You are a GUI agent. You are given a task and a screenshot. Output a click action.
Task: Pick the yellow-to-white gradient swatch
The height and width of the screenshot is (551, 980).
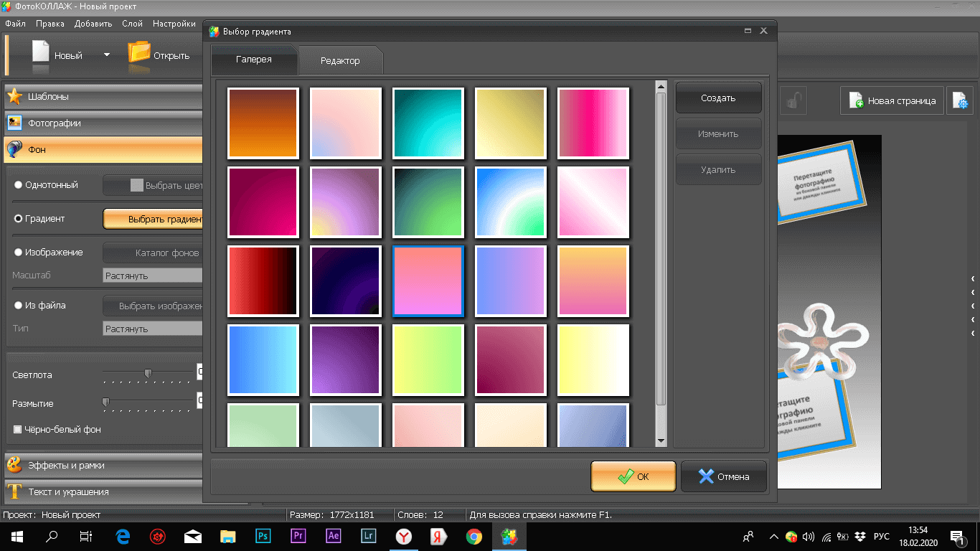point(593,359)
